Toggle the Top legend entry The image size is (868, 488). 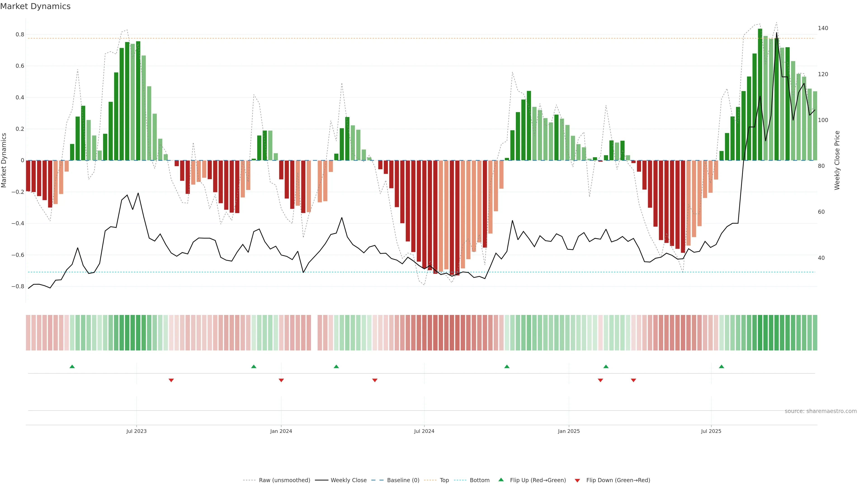[x=444, y=480]
